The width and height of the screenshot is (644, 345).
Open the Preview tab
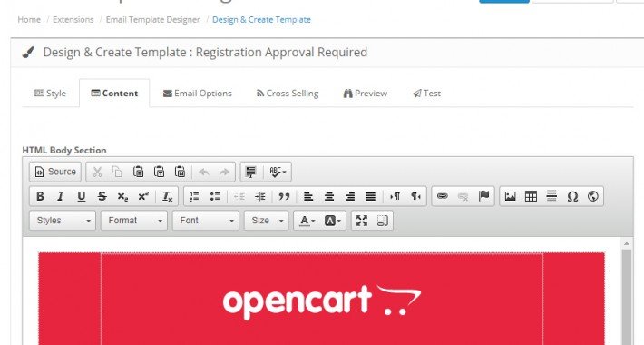coord(366,94)
